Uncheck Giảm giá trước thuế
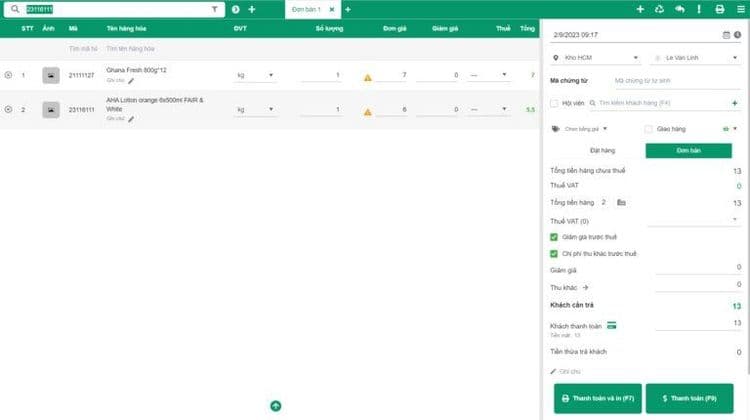Screen dimensions: 750x420 555,237
